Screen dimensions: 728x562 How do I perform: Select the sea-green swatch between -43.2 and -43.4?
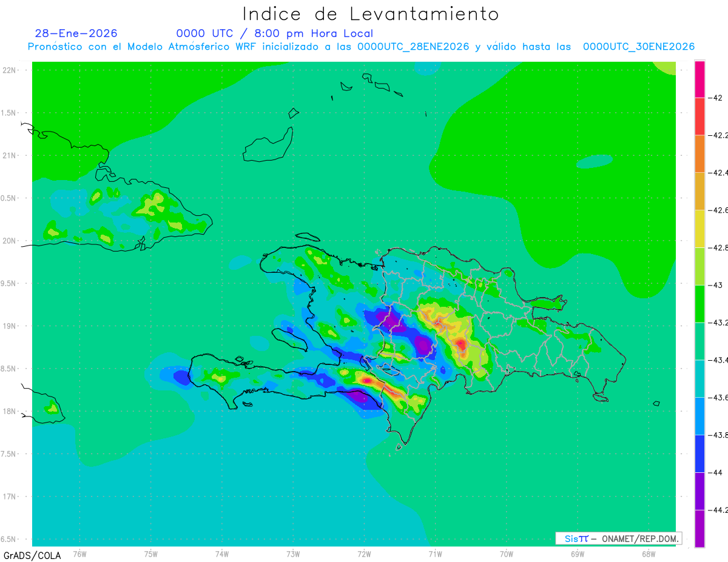pyautogui.click(x=699, y=341)
